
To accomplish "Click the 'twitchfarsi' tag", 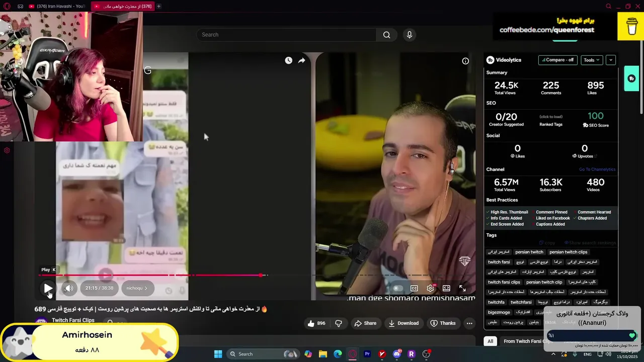I will pyautogui.click(x=521, y=302).
